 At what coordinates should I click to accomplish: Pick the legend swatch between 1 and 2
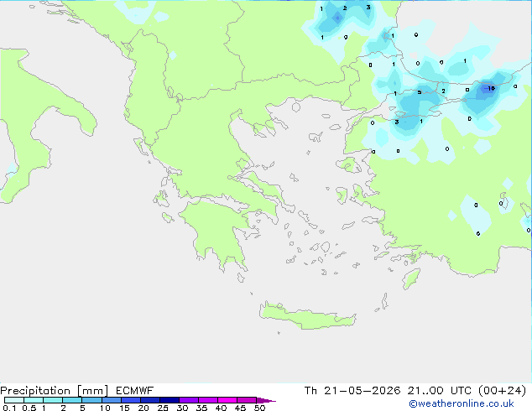tap(53, 400)
